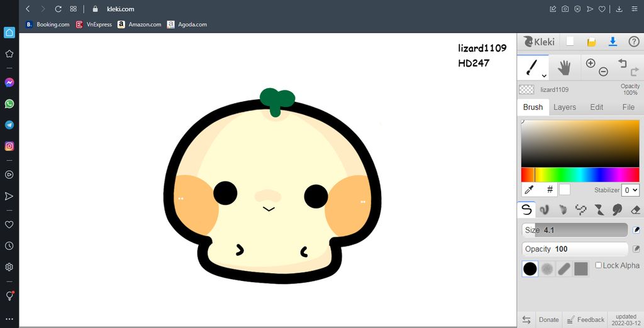Download image with blue arrow icon
Viewport: 644px width, 328px height.
click(x=613, y=41)
